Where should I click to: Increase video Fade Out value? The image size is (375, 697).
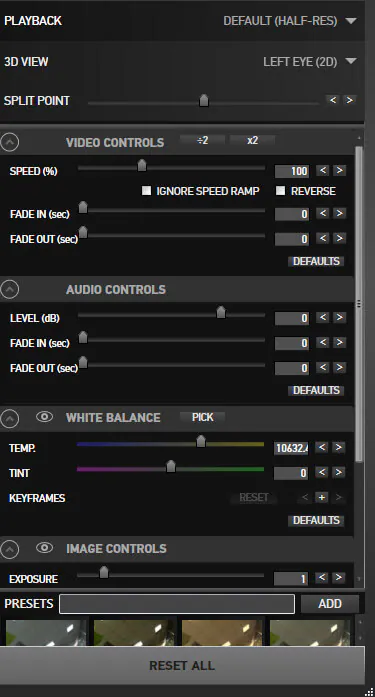click(x=339, y=238)
